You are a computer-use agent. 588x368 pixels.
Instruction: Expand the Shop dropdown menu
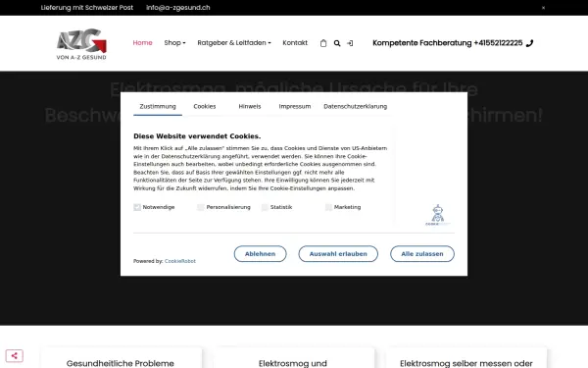click(174, 43)
